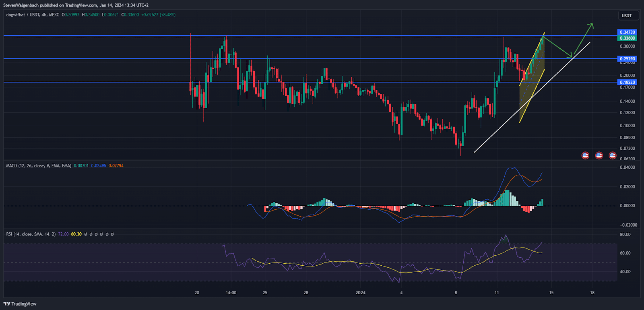Click the downward green arrow tip
The height and width of the screenshot is (310, 644).
570,56
